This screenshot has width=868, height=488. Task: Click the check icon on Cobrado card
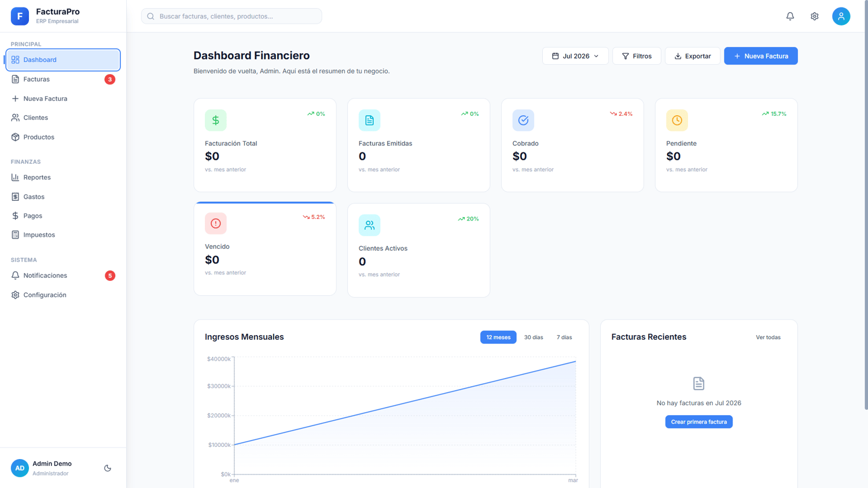tap(523, 120)
